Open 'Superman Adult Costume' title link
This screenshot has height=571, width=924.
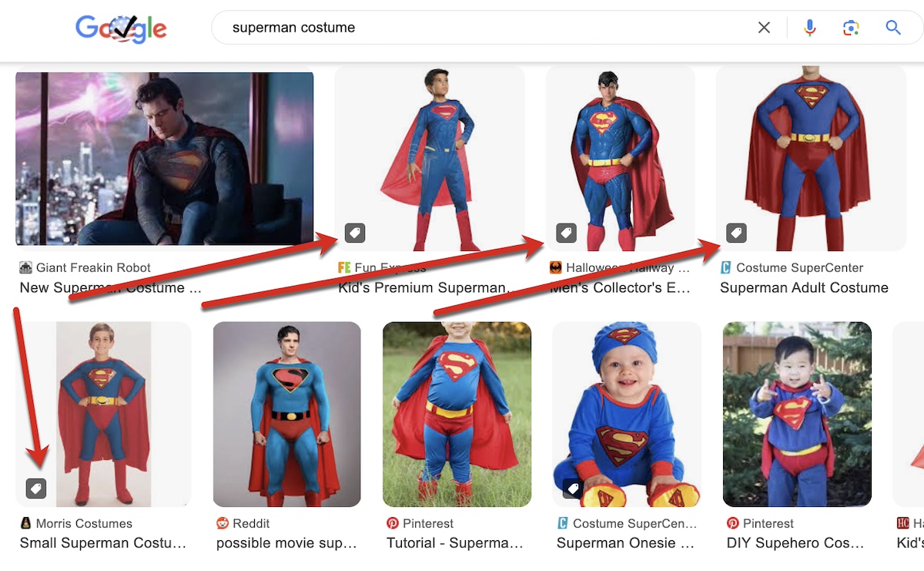[804, 288]
